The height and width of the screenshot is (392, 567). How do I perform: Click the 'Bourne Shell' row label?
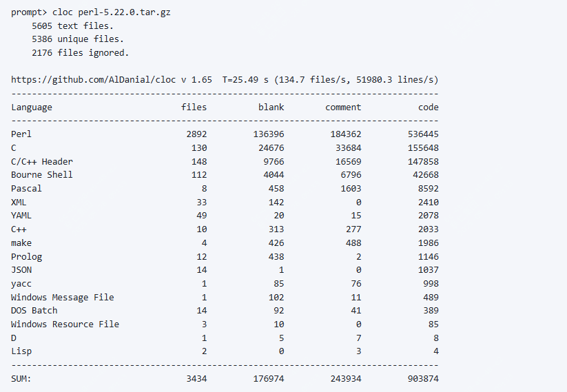[42, 175]
